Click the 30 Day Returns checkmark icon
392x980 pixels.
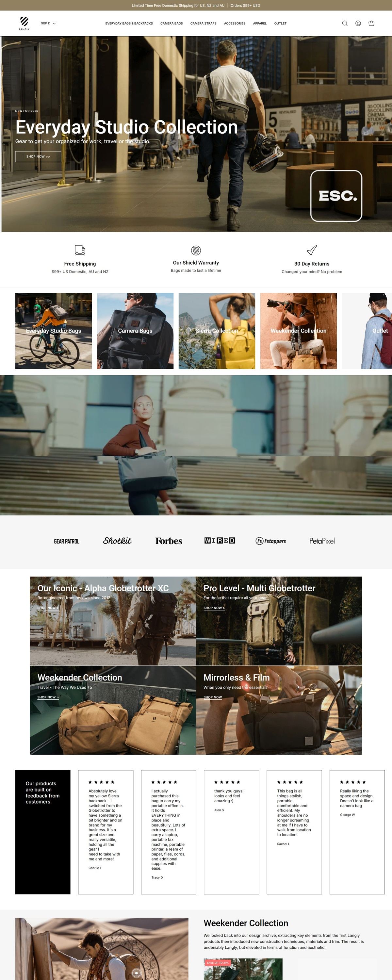pos(312,250)
